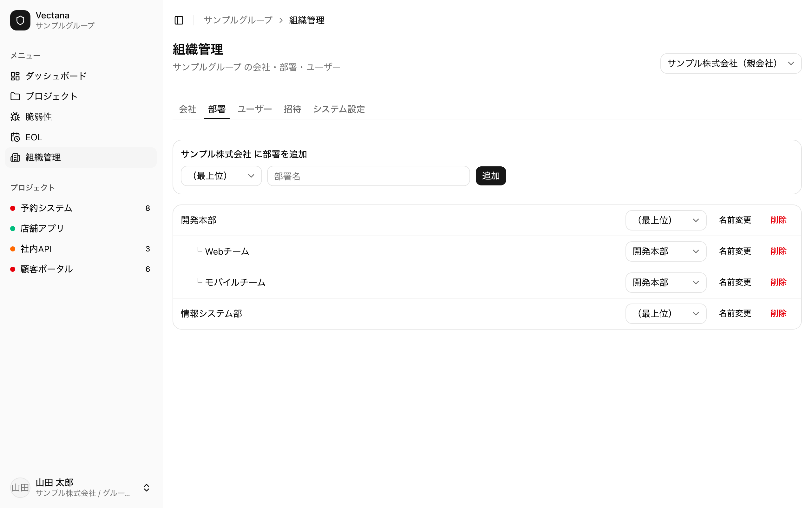Open the EOL calendar menu item
Image resolution: width=812 pixels, height=508 pixels.
coord(81,137)
